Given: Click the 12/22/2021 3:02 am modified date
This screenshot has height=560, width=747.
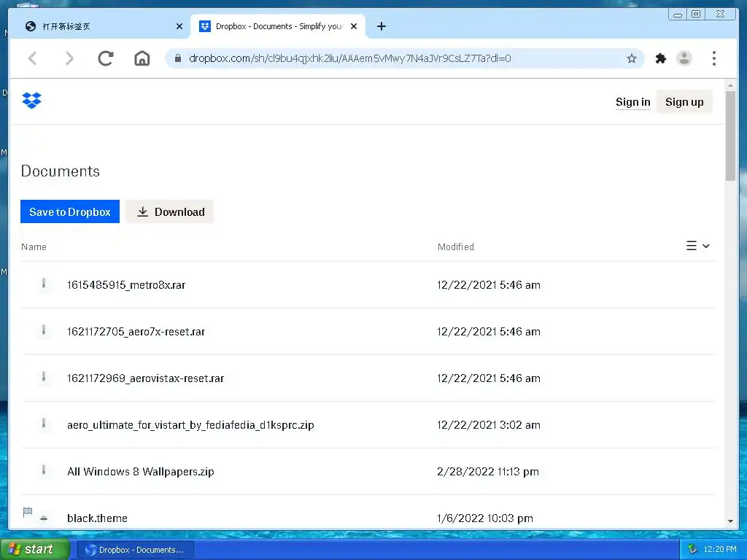Looking at the screenshot, I should tap(489, 425).
